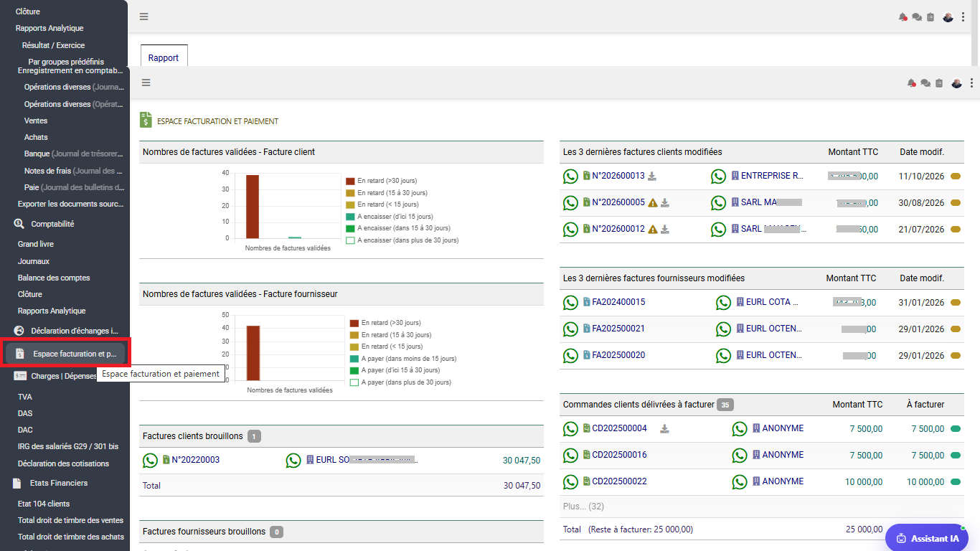Open the user avatar menu above ESPACE FACTURATION heading

[956, 83]
